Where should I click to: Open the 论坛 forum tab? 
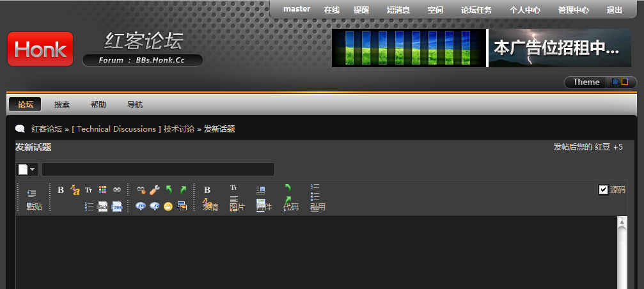(25, 105)
